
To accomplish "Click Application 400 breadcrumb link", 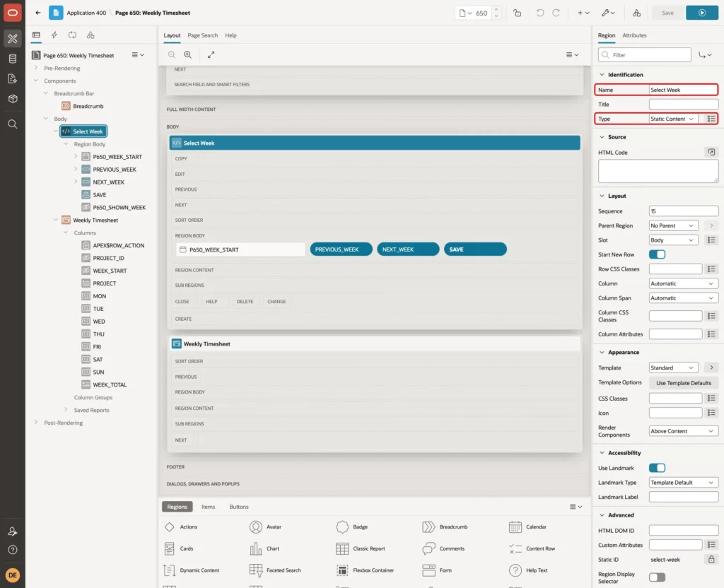I will click(86, 13).
